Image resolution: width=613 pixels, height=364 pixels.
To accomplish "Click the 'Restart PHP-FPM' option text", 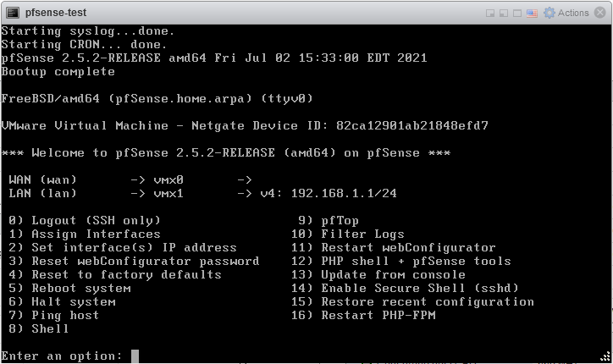I will click(x=378, y=315).
